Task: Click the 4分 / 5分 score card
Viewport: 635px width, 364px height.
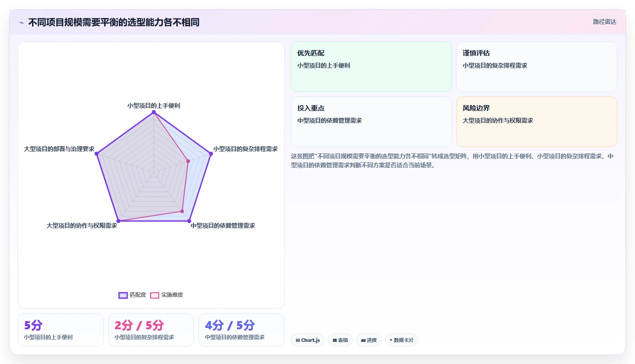Action: (x=241, y=330)
